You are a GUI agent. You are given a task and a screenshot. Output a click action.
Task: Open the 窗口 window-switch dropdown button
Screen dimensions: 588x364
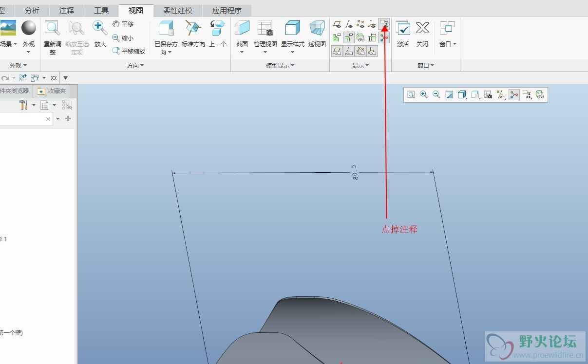pos(448,33)
